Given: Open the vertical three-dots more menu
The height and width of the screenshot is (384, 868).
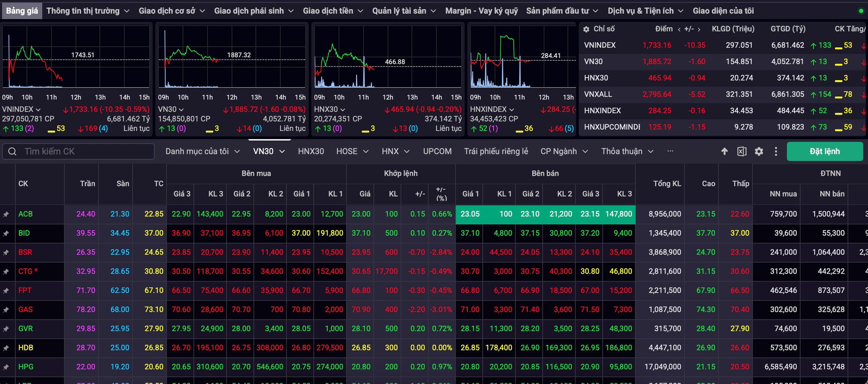Looking at the screenshot, I should pos(776,151).
